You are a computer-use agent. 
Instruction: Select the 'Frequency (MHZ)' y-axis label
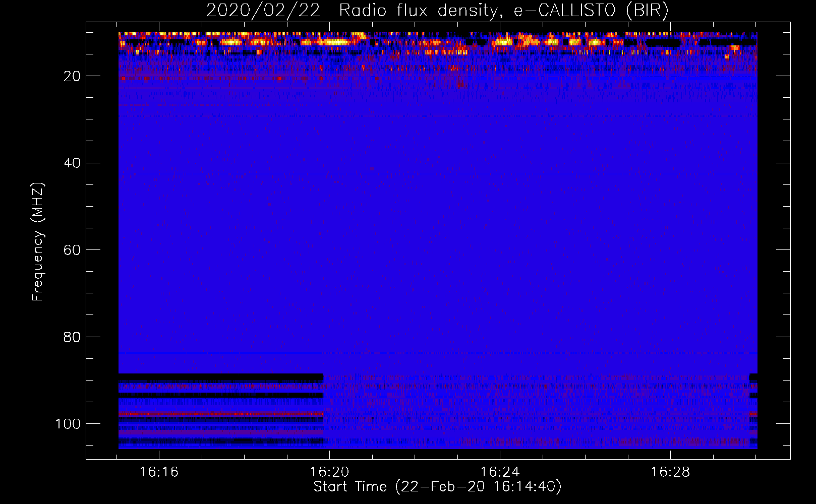pos(38,241)
